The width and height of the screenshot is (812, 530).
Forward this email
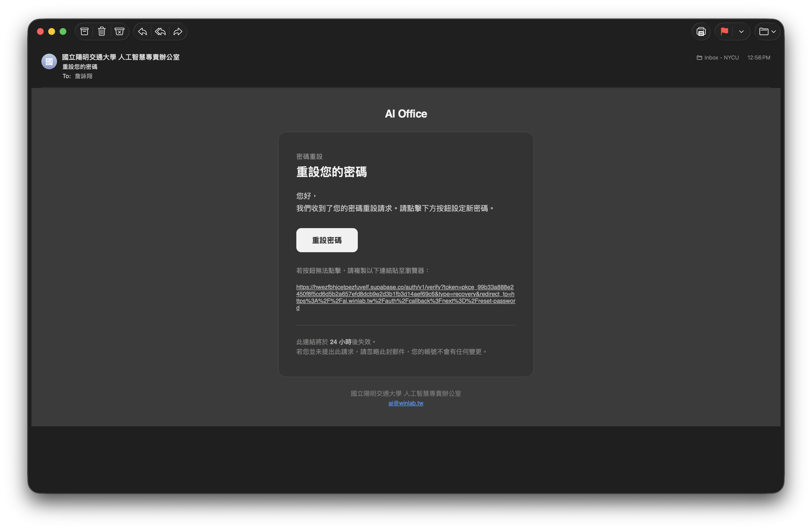click(x=178, y=32)
